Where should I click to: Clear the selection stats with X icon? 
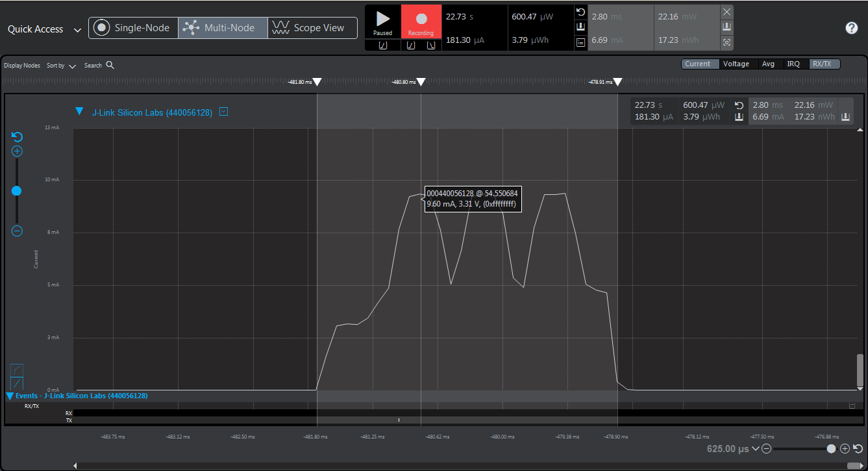(x=726, y=12)
